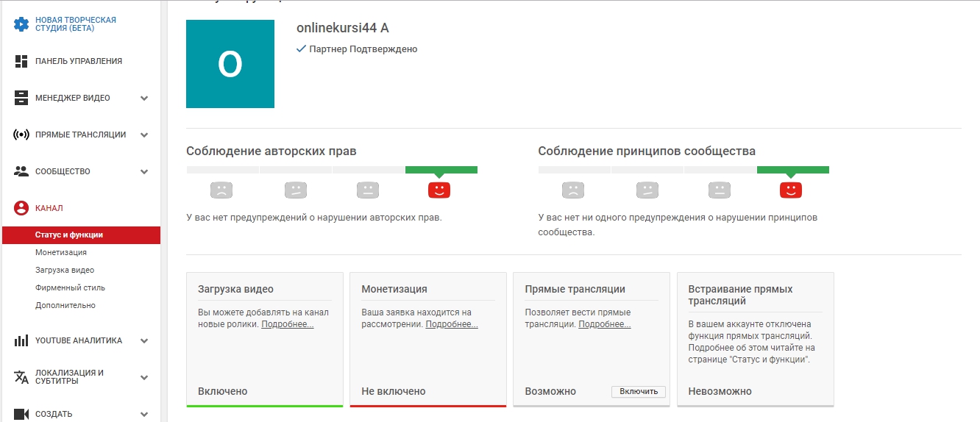Expand the Прямые трансляции section chevron

[x=144, y=135]
